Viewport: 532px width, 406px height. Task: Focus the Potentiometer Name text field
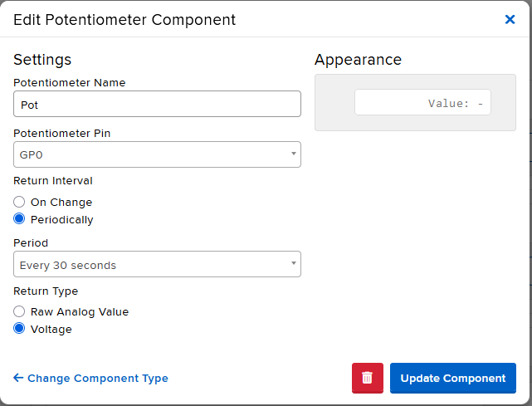coord(157,105)
